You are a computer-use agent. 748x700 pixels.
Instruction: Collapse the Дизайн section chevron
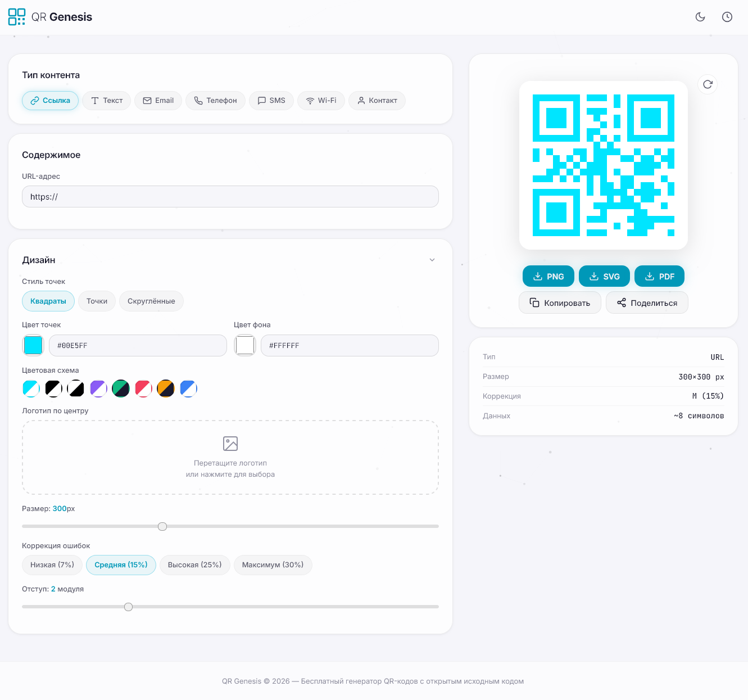pyautogui.click(x=432, y=260)
